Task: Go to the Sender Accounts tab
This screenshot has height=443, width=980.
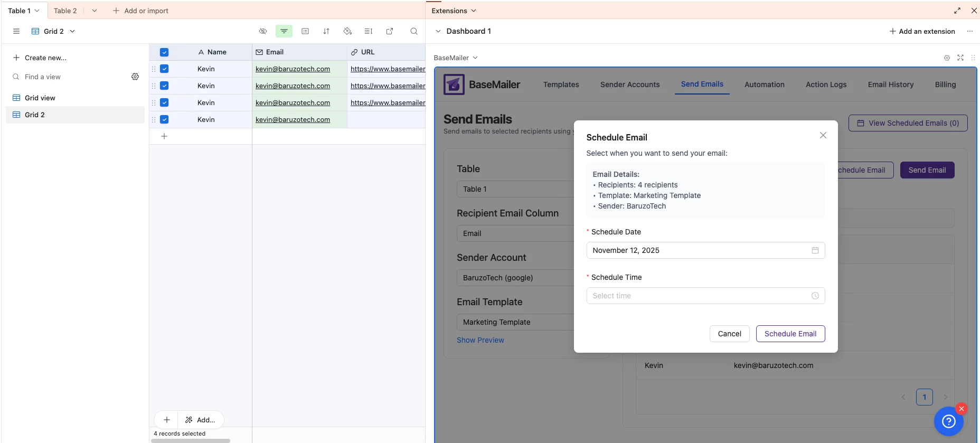Action: (630, 84)
